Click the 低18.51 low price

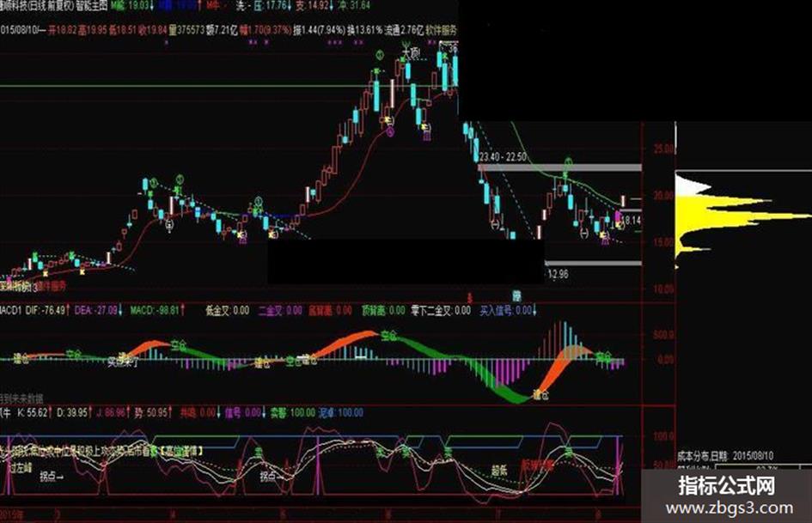[x=122, y=30]
